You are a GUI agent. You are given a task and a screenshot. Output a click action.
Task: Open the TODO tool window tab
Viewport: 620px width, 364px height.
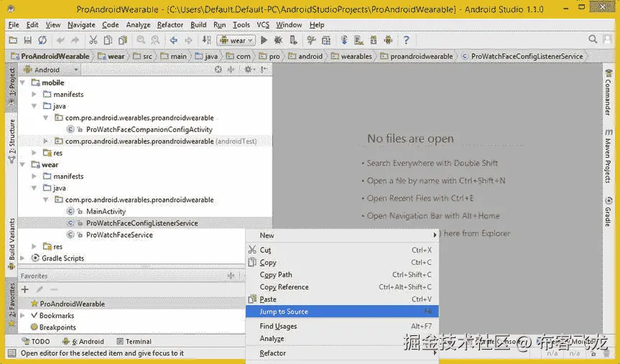pos(36,342)
